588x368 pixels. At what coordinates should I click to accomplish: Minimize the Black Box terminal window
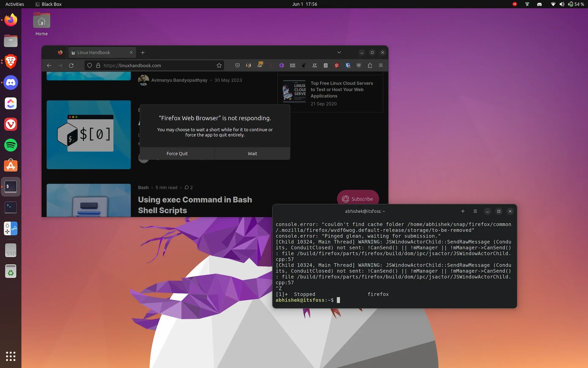488,211
